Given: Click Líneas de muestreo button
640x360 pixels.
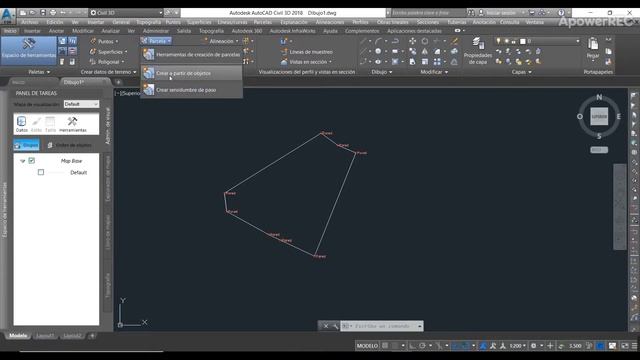Looking at the screenshot, I should point(307,52).
